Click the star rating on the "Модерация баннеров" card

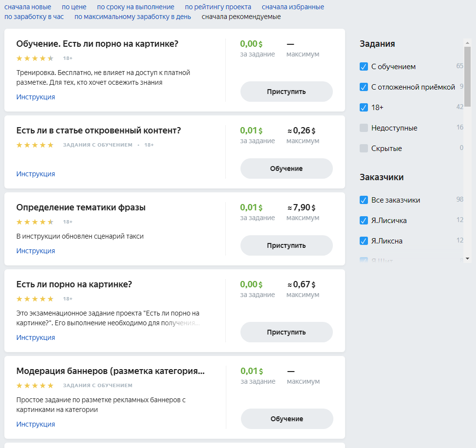pos(35,385)
